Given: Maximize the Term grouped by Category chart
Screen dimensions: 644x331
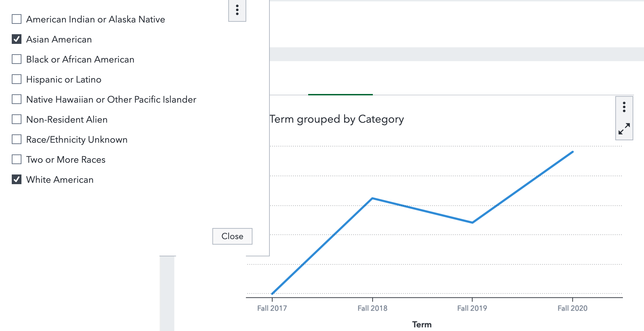Looking at the screenshot, I should [x=624, y=129].
